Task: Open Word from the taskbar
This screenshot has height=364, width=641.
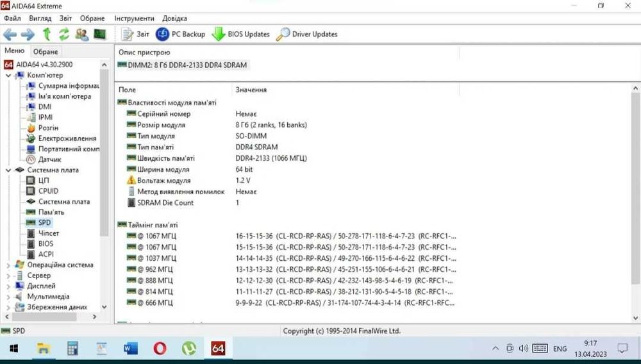Action: pyautogui.click(x=131, y=349)
